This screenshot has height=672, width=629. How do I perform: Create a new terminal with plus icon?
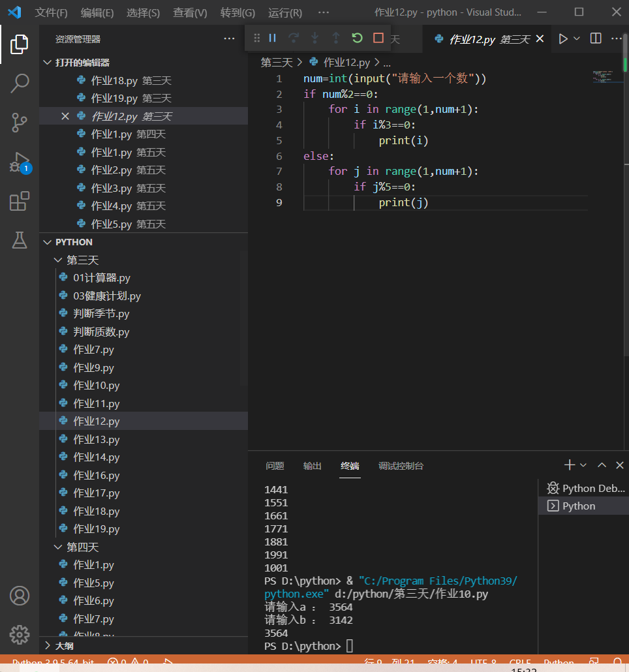(x=570, y=465)
